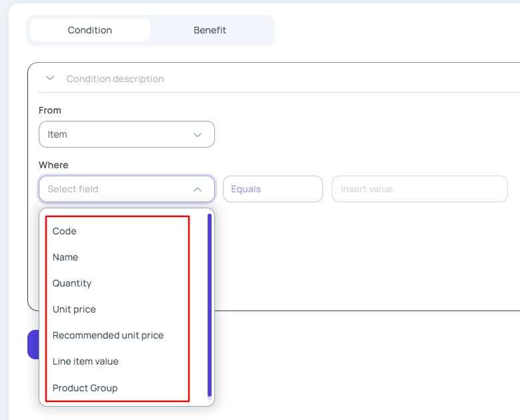
Task: Open the Equals operator dropdown
Action: click(272, 189)
